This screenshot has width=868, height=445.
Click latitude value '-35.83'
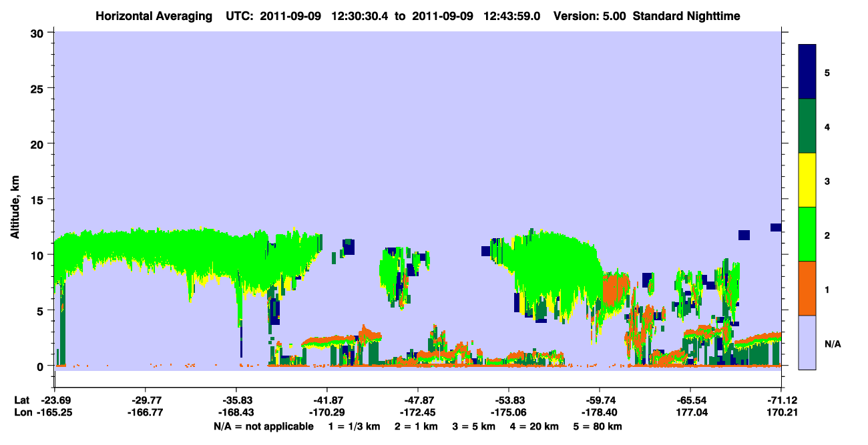click(x=236, y=400)
